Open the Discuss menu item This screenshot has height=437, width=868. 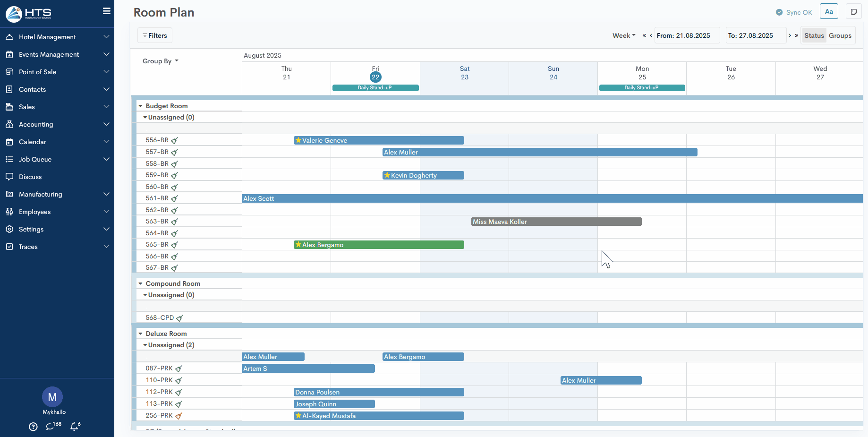click(30, 177)
